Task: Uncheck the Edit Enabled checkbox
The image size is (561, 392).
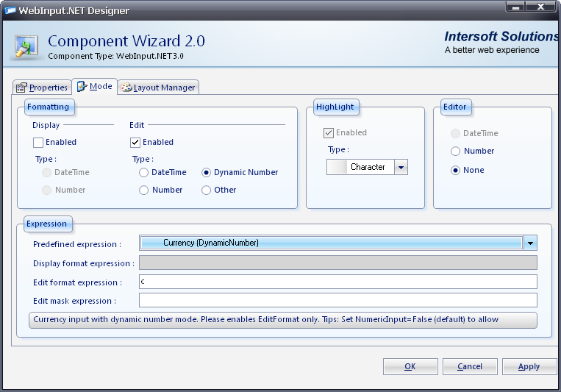Action: 135,143
